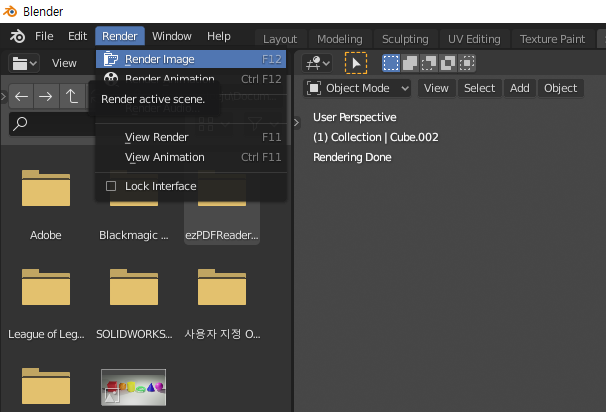Open the viewport View menu
The height and width of the screenshot is (412, 606).
point(436,89)
